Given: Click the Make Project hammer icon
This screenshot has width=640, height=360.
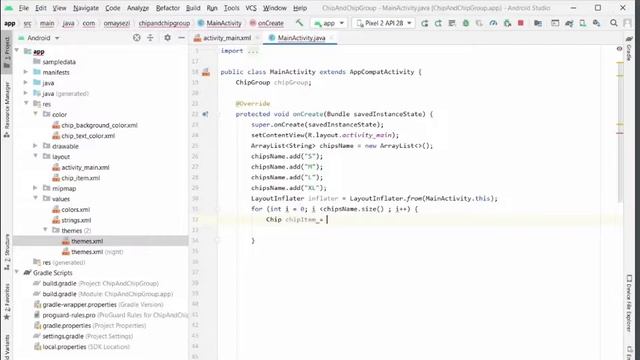Looking at the screenshot, I should coord(300,23).
